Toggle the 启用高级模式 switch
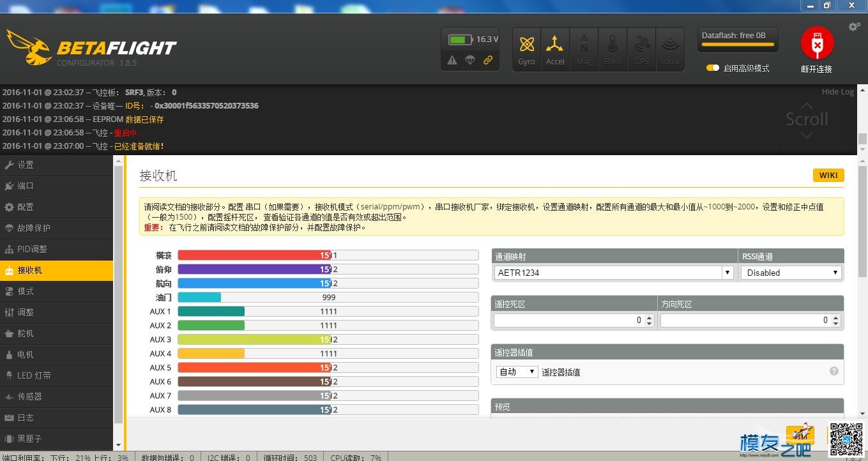The height and width of the screenshot is (461, 868). click(x=713, y=68)
